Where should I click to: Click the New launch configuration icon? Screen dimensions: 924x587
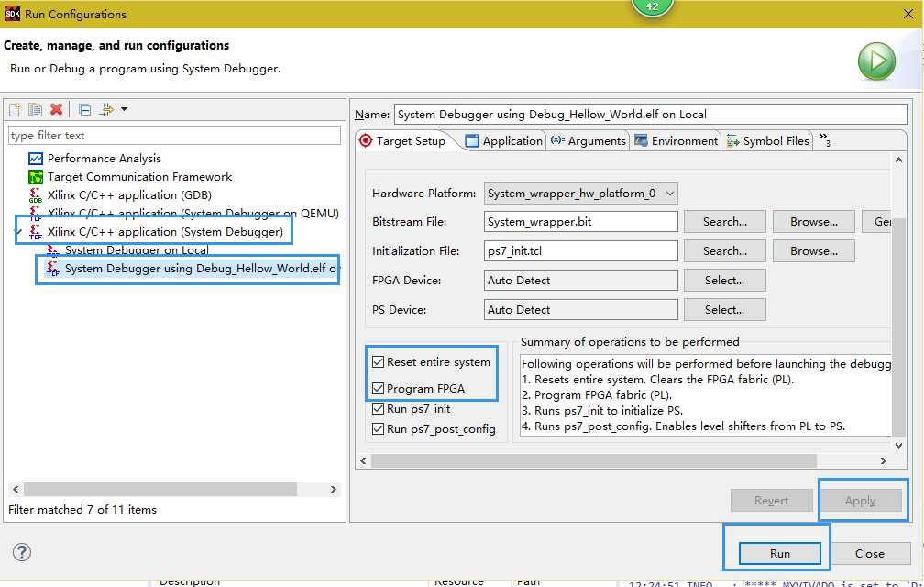(15, 109)
